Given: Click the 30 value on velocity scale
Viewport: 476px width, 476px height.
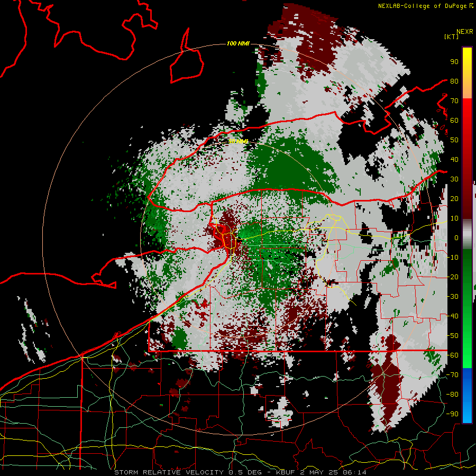Looking at the screenshot, I should click(x=454, y=179).
